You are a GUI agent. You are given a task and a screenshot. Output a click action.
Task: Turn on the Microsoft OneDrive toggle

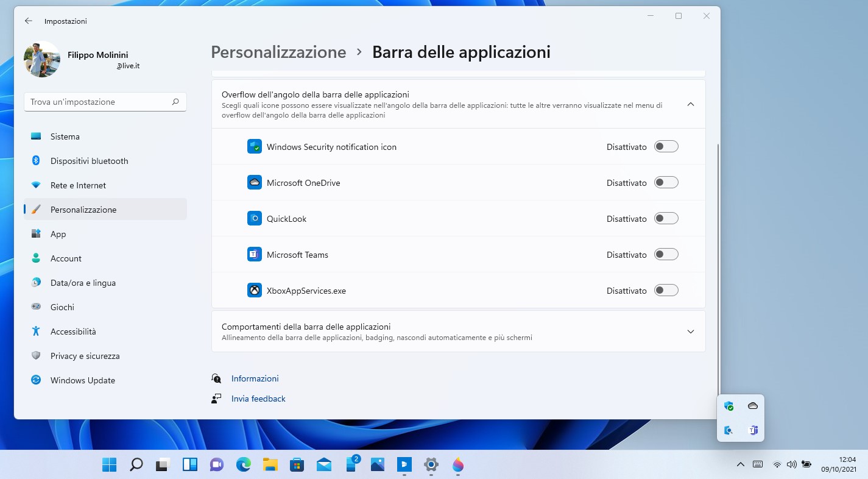point(666,182)
